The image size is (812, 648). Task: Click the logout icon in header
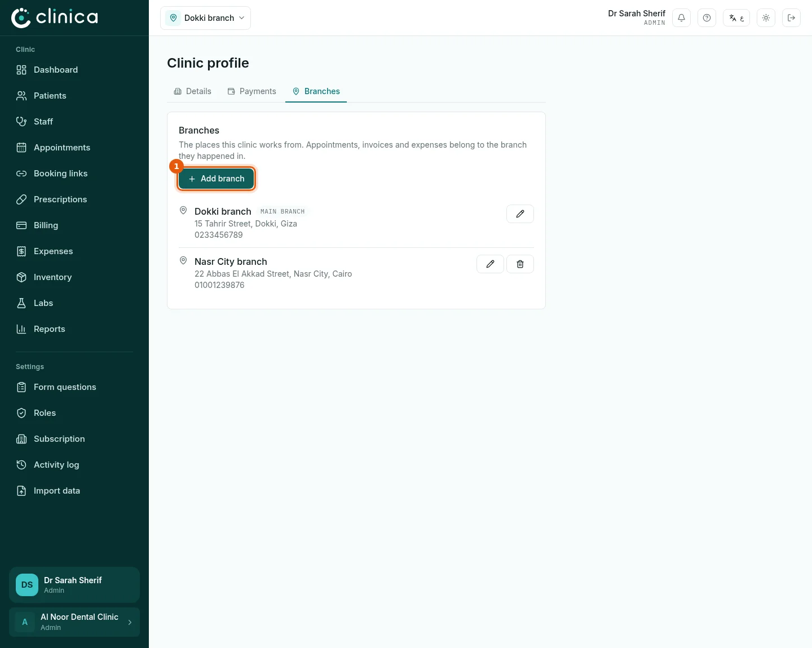791,18
